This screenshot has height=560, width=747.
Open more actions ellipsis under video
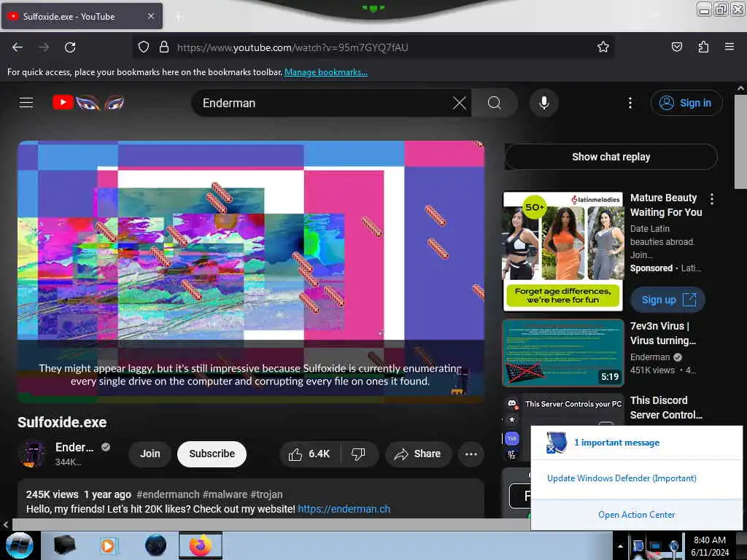click(471, 454)
